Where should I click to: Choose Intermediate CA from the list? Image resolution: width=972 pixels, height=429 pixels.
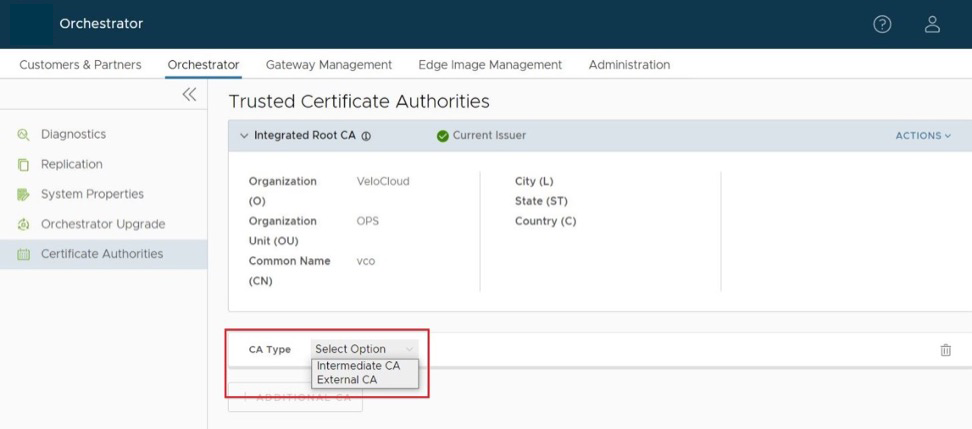click(x=358, y=366)
